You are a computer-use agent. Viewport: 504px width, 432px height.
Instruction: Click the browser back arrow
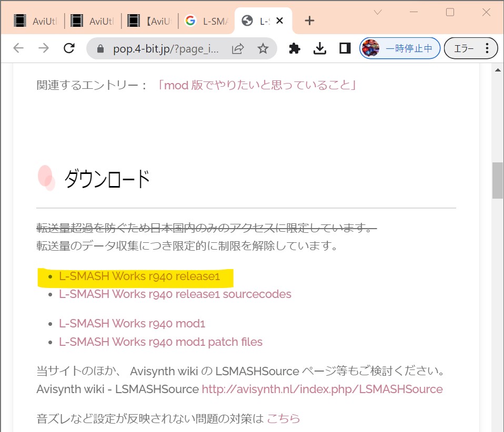click(x=18, y=48)
